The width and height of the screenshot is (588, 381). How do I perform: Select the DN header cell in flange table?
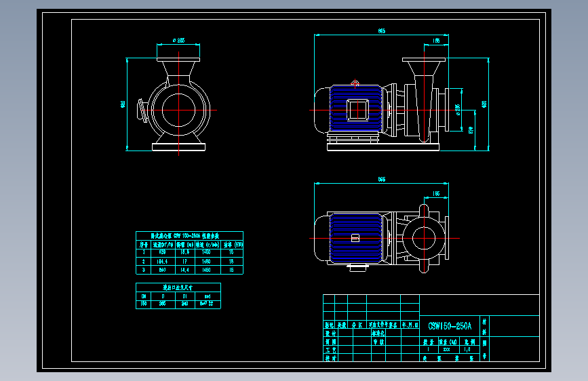144,296
